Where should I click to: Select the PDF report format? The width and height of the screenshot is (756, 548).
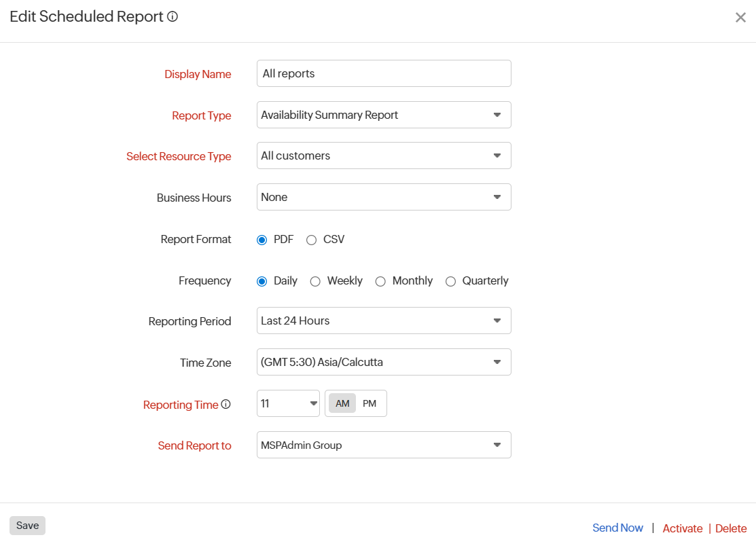click(x=262, y=239)
